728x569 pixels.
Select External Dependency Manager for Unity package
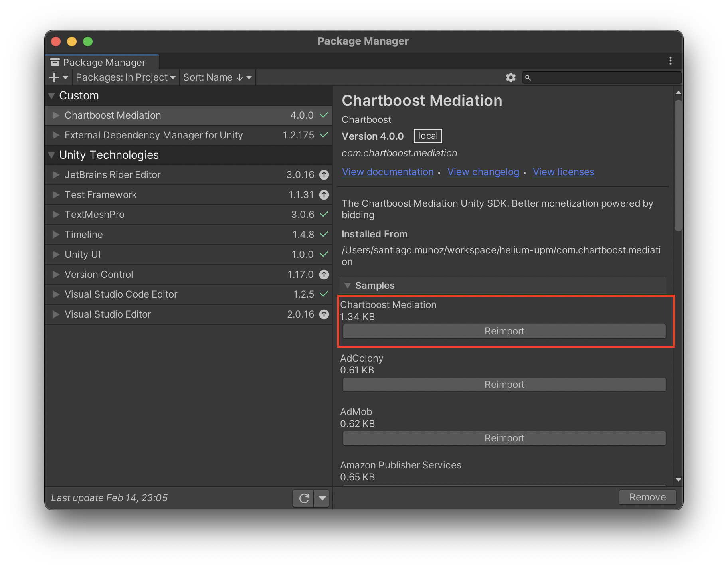[x=189, y=135]
